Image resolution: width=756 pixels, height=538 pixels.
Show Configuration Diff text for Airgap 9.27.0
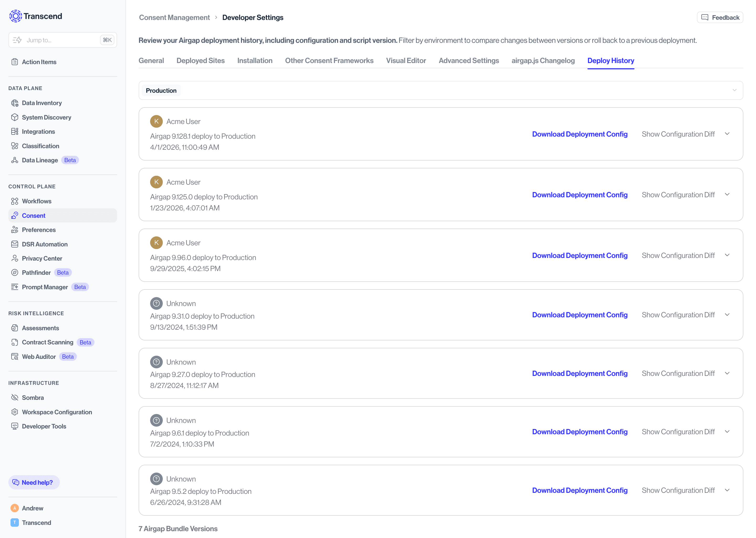click(x=678, y=373)
